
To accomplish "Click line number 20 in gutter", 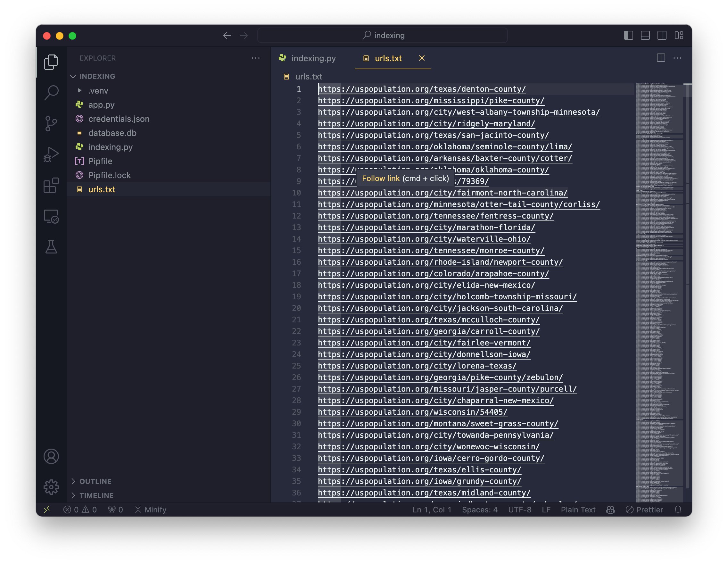I will [296, 308].
